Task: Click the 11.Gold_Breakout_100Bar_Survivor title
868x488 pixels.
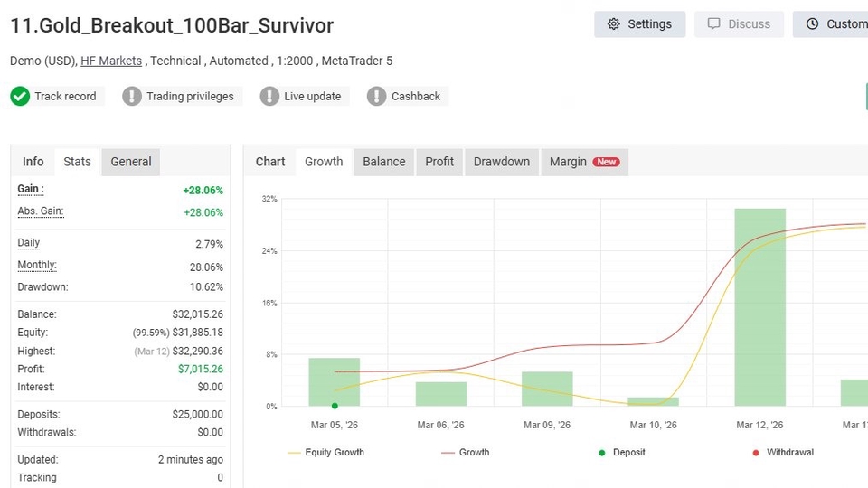Action: pos(172,25)
